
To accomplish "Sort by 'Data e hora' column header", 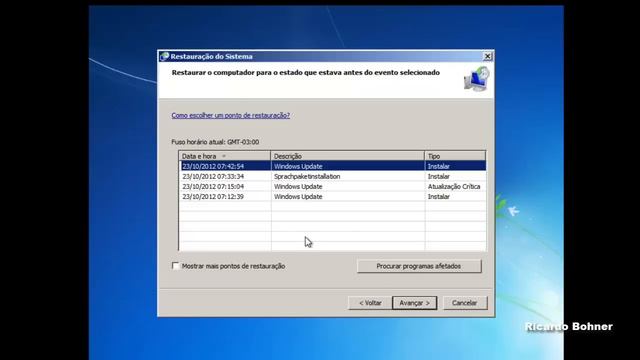I will (x=224, y=156).
